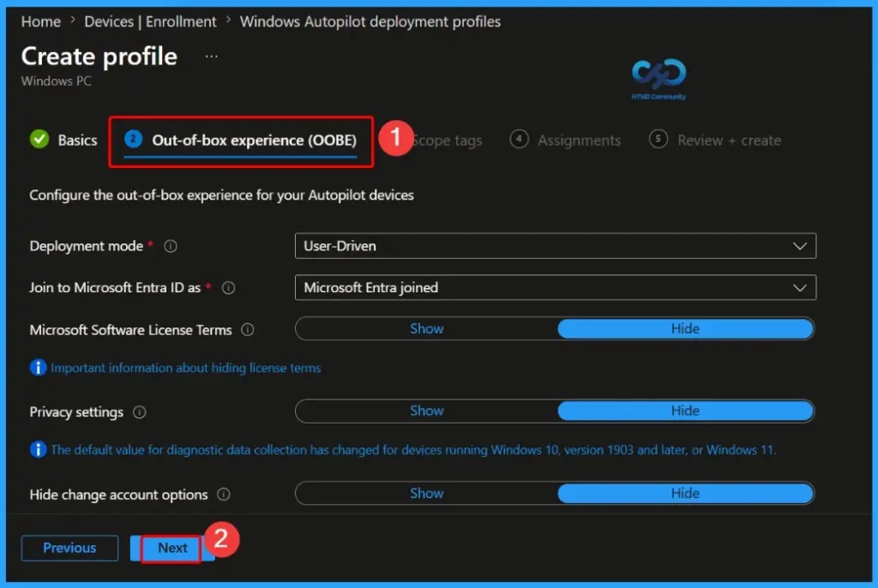Image resolution: width=878 pixels, height=588 pixels.
Task: Set Hide change account options to Show
Action: pyautogui.click(x=427, y=494)
